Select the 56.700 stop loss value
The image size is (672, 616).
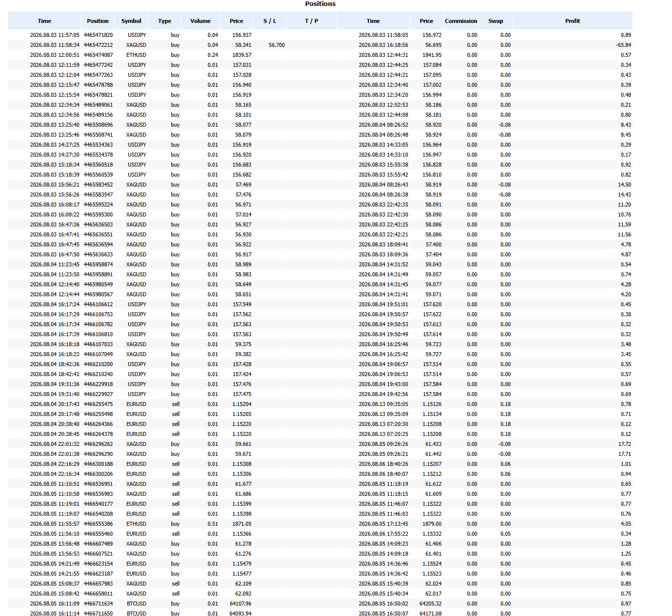[277, 45]
